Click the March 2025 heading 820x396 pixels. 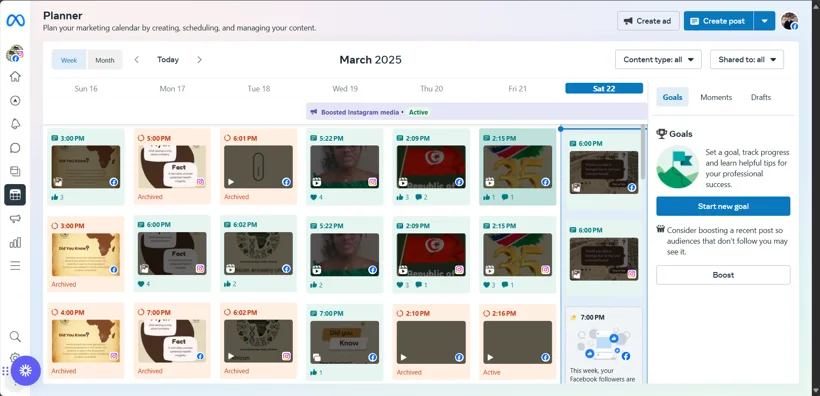click(370, 60)
